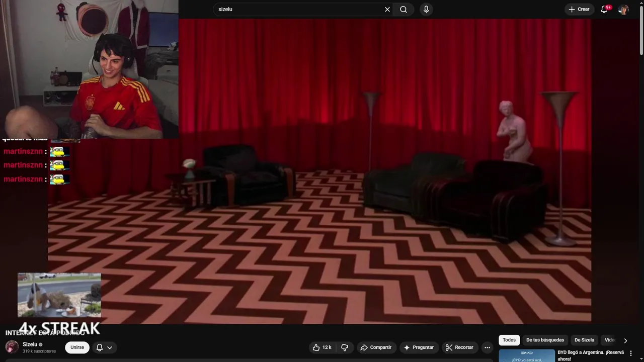Click the Compartir button
The height and width of the screenshot is (362, 644).
[x=376, y=347]
